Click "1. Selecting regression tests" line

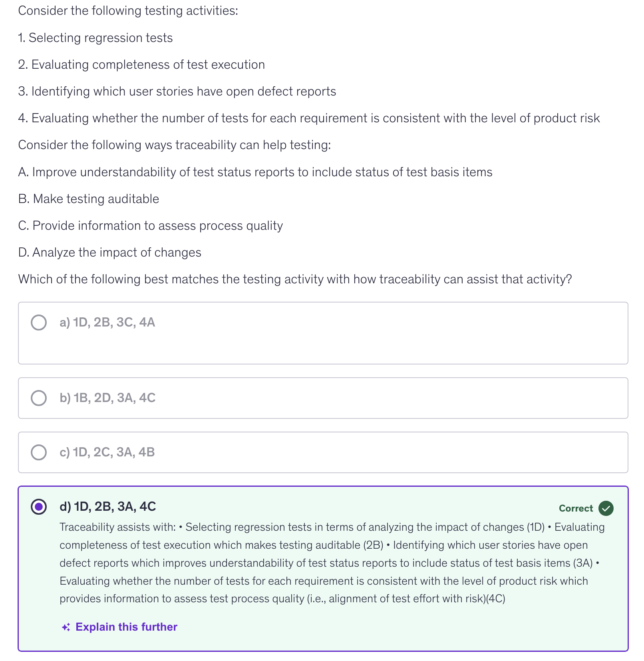tap(95, 38)
